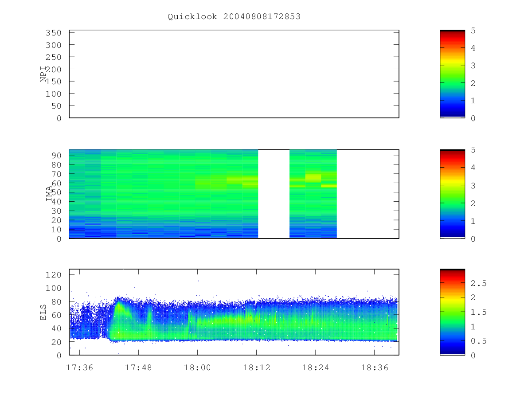Click the 120 tick on ELS axis
Screen dimensions: 532x399
tap(54, 275)
